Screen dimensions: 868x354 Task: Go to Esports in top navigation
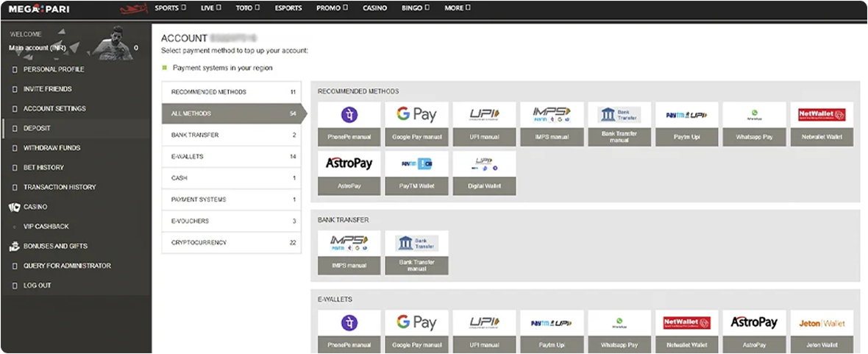click(288, 8)
